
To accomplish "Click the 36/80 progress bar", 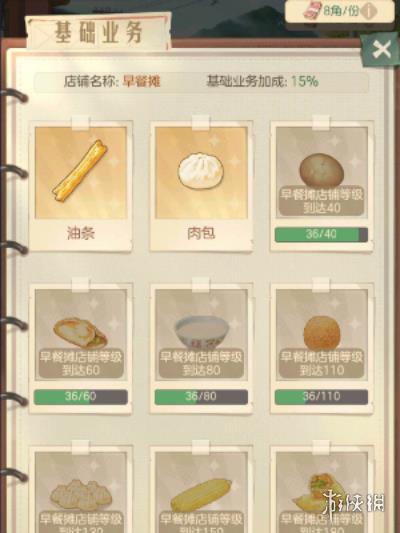I will click(201, 397).
